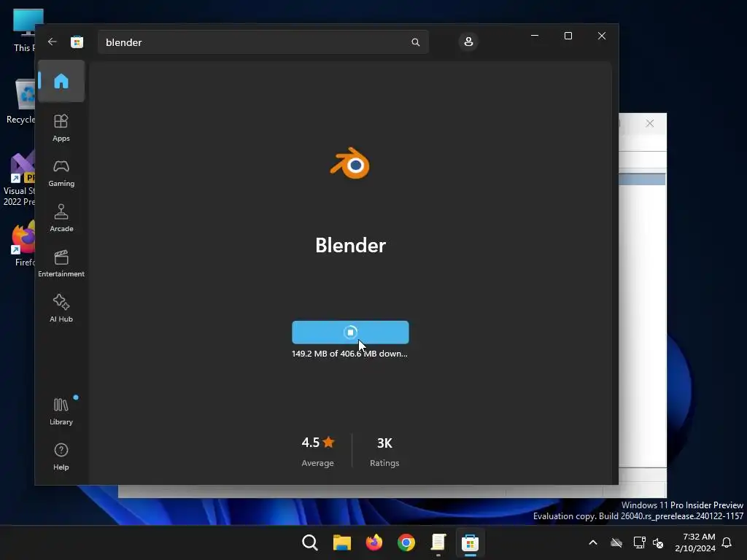The image size is (747, 560).
Task: Focus the search field containing blender
Action: pos(263,42)
